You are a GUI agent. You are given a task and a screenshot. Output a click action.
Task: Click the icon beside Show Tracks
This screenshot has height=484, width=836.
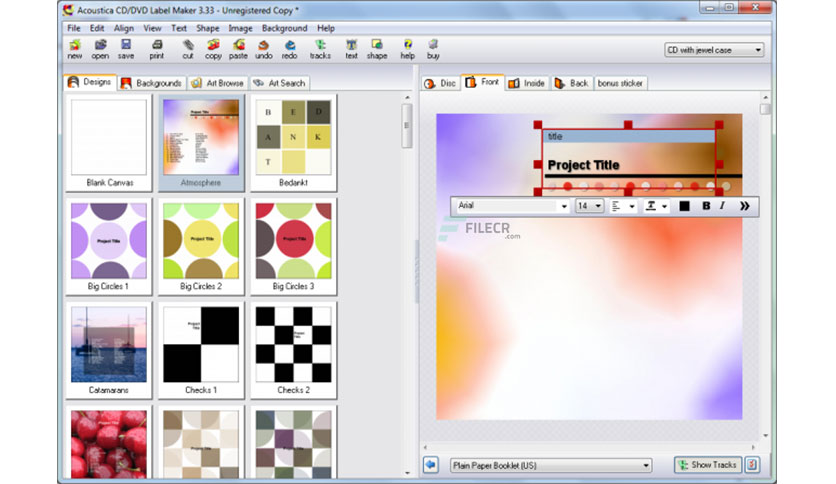click(752, 465)
